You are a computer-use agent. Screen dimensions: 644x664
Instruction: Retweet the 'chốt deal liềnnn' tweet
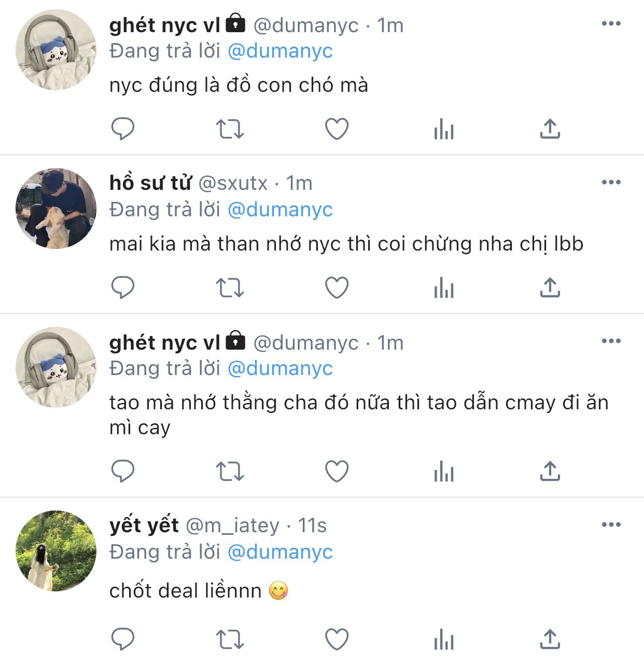230,639
